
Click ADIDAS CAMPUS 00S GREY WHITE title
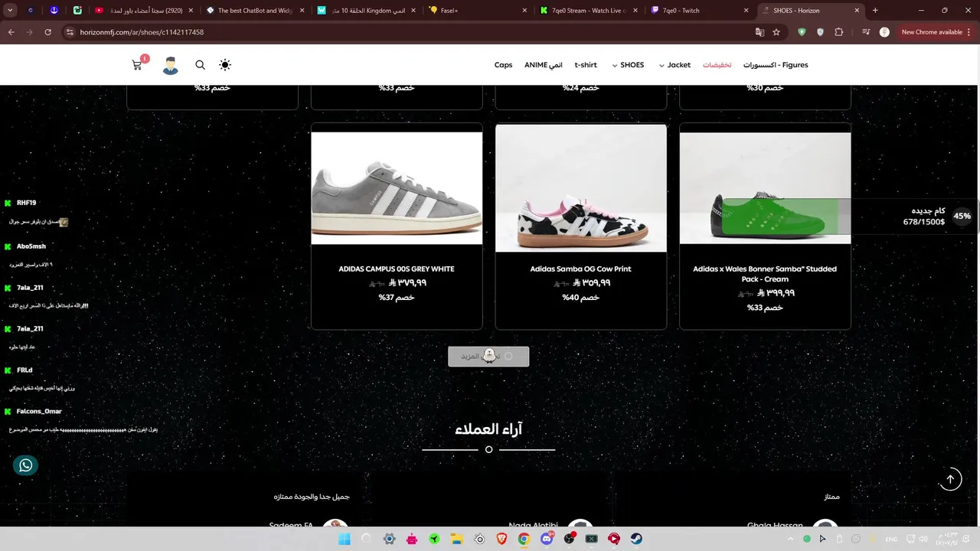[x=397, y=269]
